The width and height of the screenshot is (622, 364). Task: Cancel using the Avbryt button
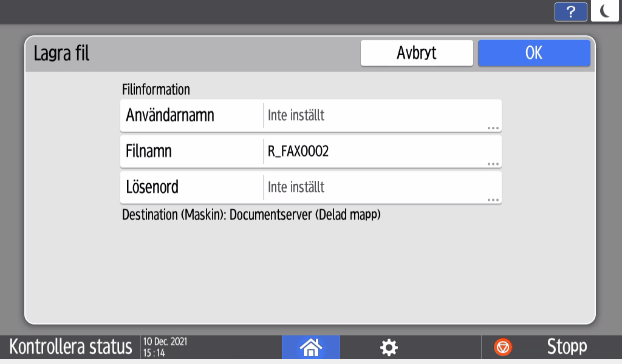[417, 53]
